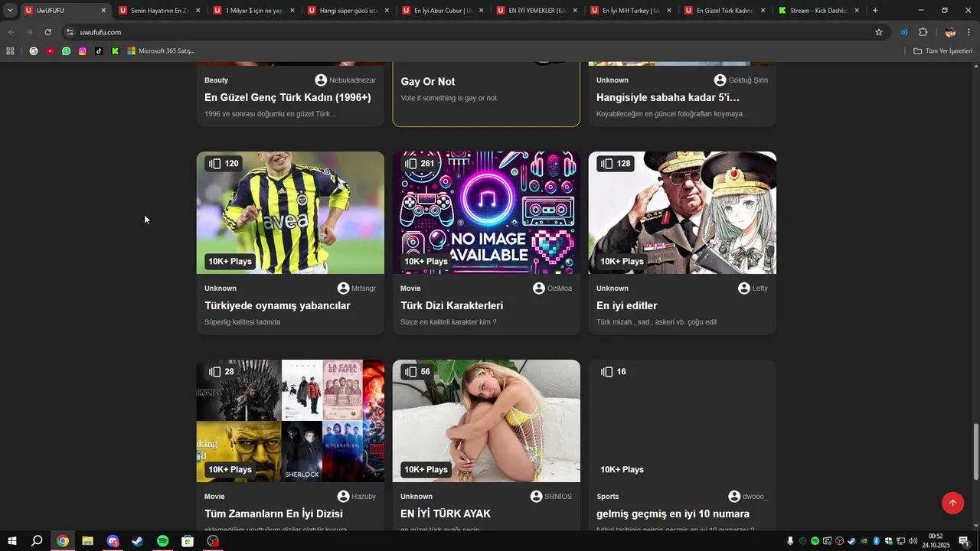Open author Hazuby profile
The width and height of the screenshot is (980, 551).
pos(357,497)
